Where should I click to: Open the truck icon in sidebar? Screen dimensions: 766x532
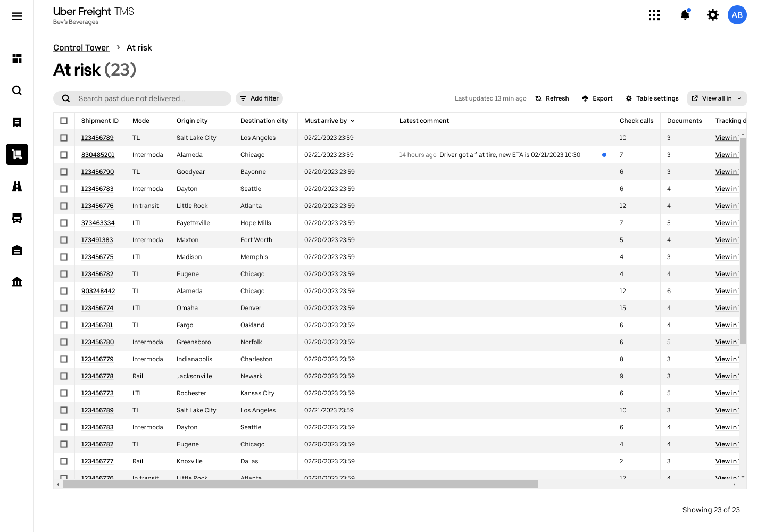coord(17,218)
